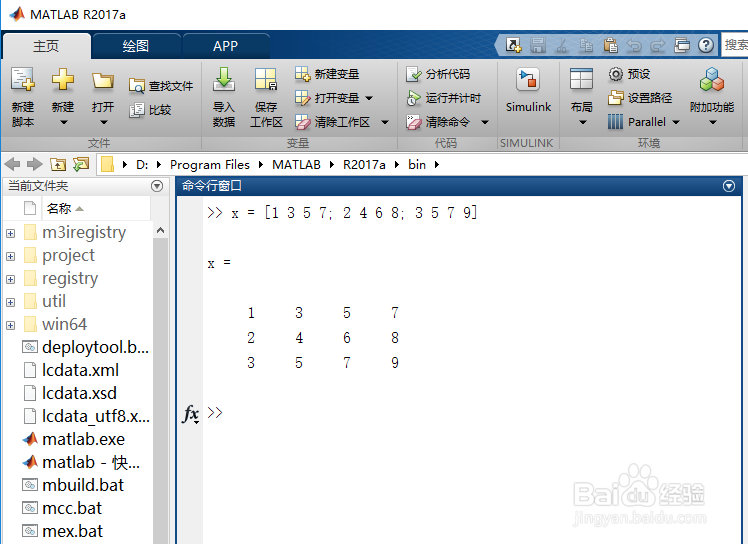Click the New Script (新建脚本) icon
The width and height of the screenshot is (748, 544).
pyautogui.click(x=22, y=79)
